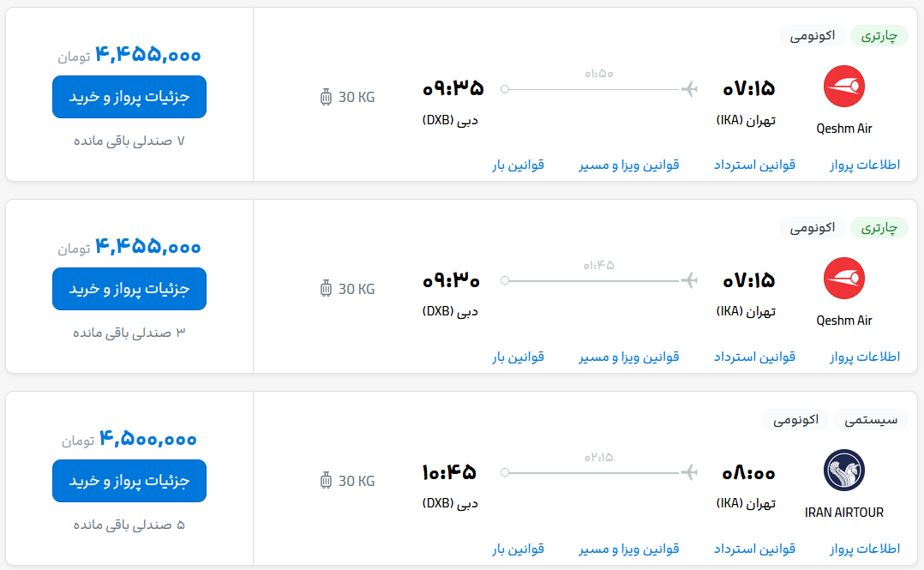Open قوانین استرداد on Iran Airtour flight
The width and height of the screenshot is (924, 570).
coord(754,549)
